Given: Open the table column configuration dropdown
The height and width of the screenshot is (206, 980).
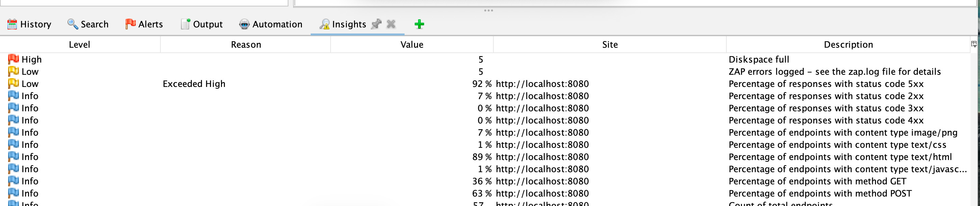Looking at the screenshot, I should point(974,44).
